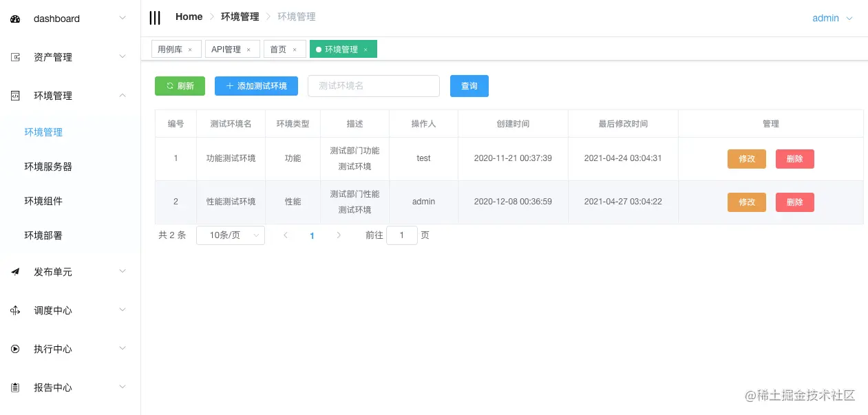Viewport: 868px width, 415px height.
Task: Click the 执行中心 play circle icon
Action: coord(15,349)
